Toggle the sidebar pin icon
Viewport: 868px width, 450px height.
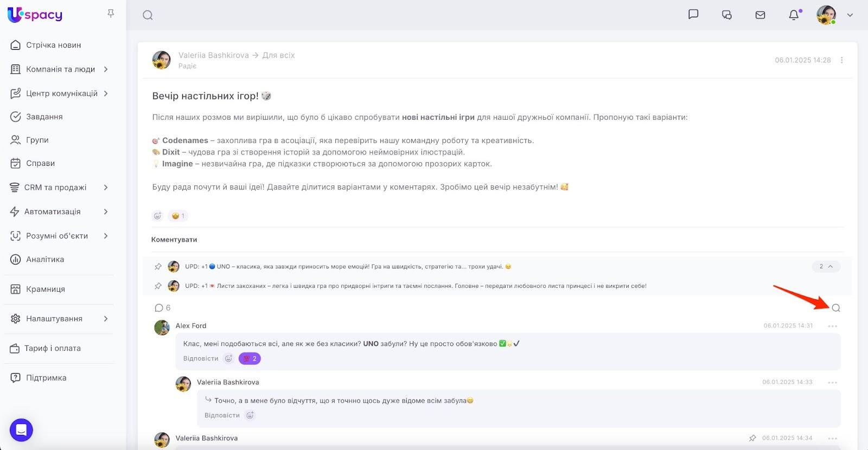pos(111,14)
